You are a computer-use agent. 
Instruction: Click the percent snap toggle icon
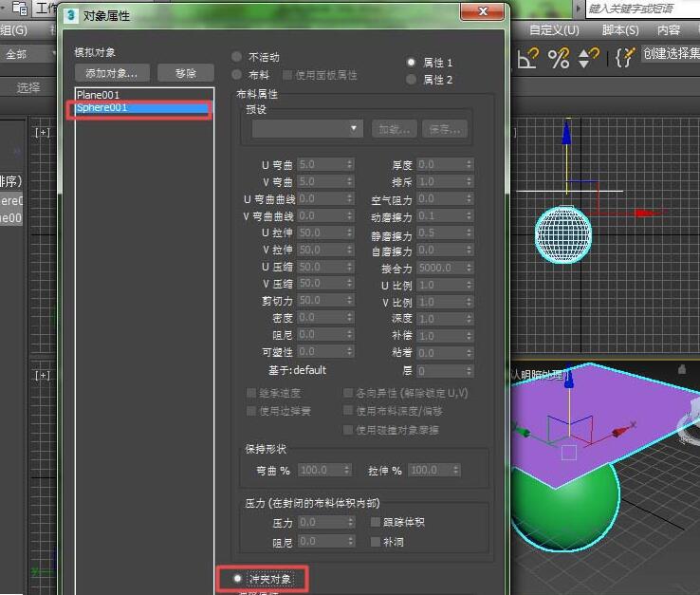point(559,58)
